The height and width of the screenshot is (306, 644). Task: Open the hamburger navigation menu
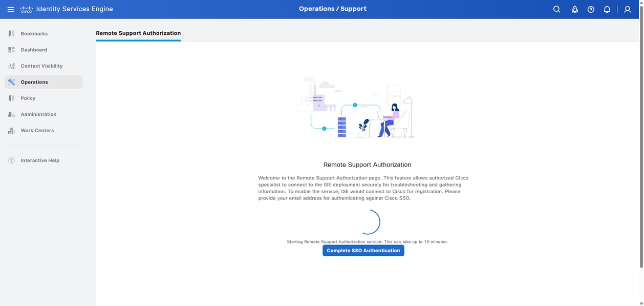[x=10, y=9]
